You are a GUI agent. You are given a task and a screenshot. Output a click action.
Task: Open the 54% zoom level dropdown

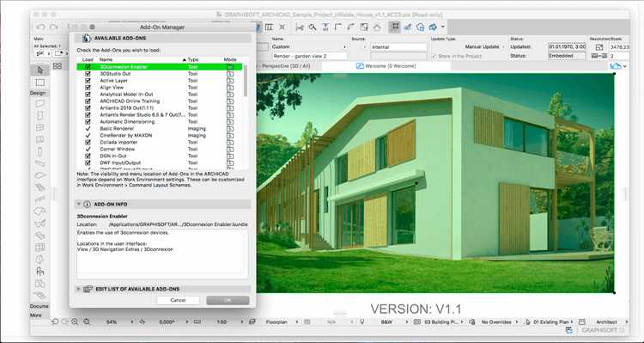coord(132,322)
